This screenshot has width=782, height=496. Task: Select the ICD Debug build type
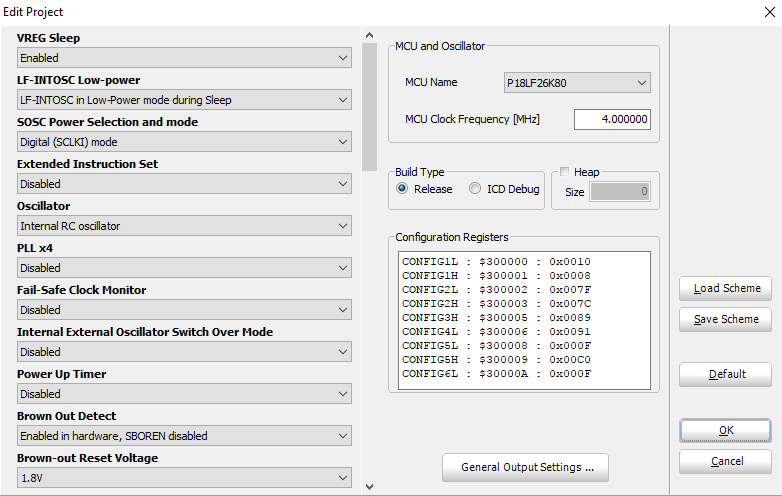click(475, 188)
